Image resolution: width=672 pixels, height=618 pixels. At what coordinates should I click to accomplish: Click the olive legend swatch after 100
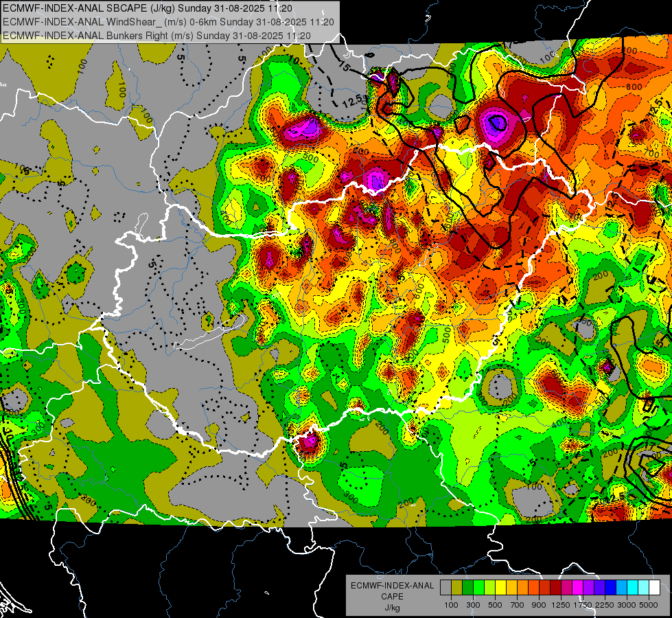[457, 587]
